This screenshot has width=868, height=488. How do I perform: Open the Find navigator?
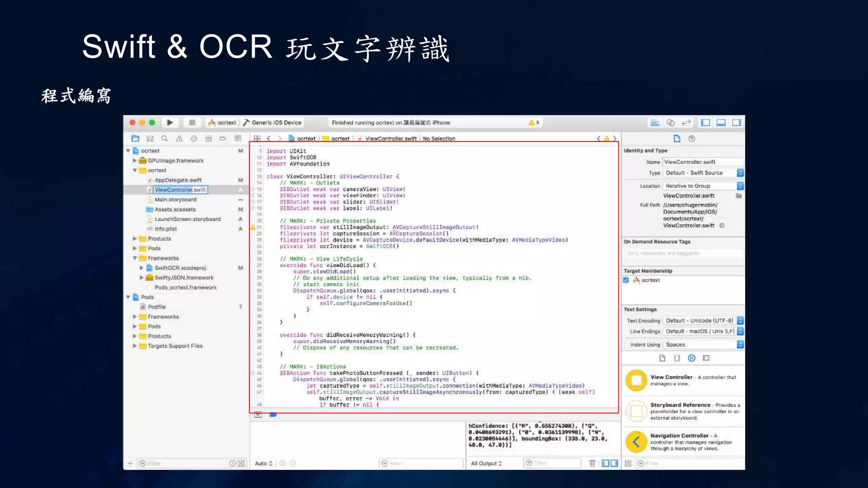point(164,139)
